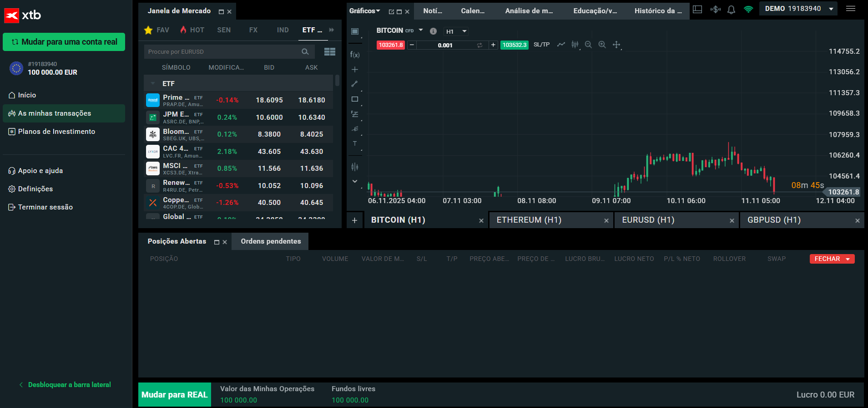Open the Calendário tab
The image size is (868, 408).
coord(473,11)
